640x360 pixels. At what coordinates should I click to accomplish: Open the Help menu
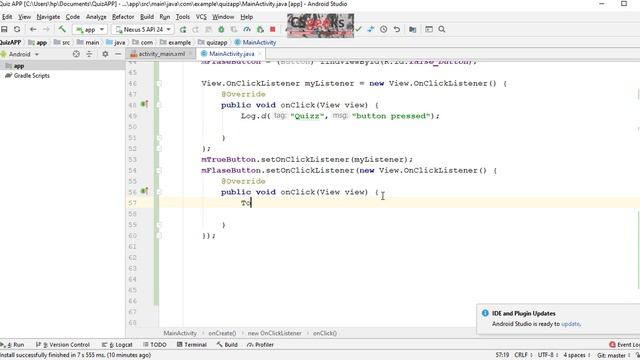coord(247,17)
